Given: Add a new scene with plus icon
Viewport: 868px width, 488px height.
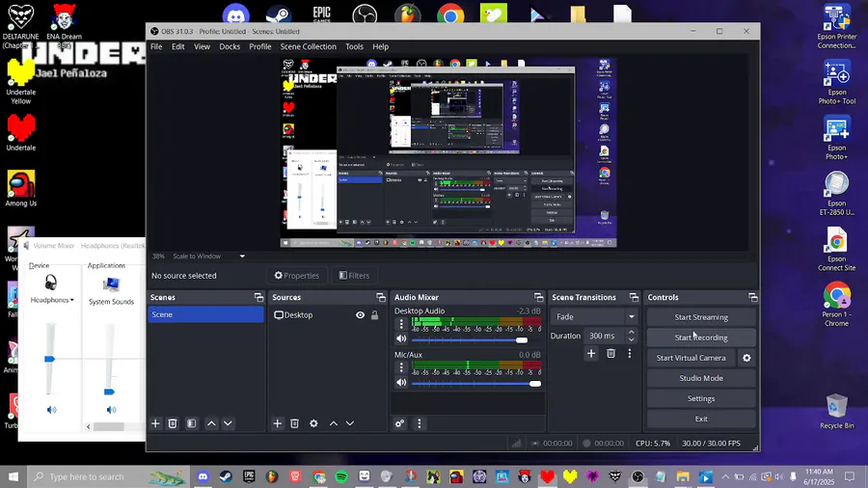Looking at the screenshot, I should (155, 423).
